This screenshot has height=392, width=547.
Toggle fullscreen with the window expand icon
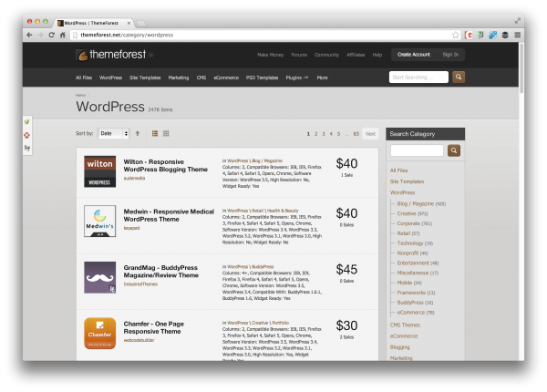click(517, 21)
